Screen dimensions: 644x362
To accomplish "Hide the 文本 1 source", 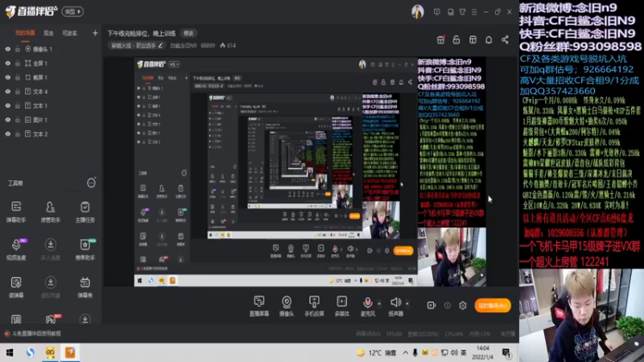I will click(x=8, y=105).
